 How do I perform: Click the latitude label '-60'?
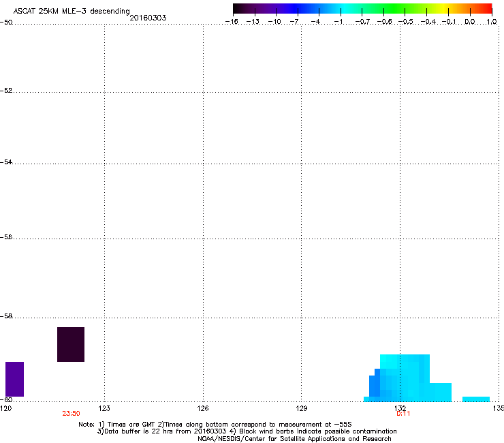6,400
